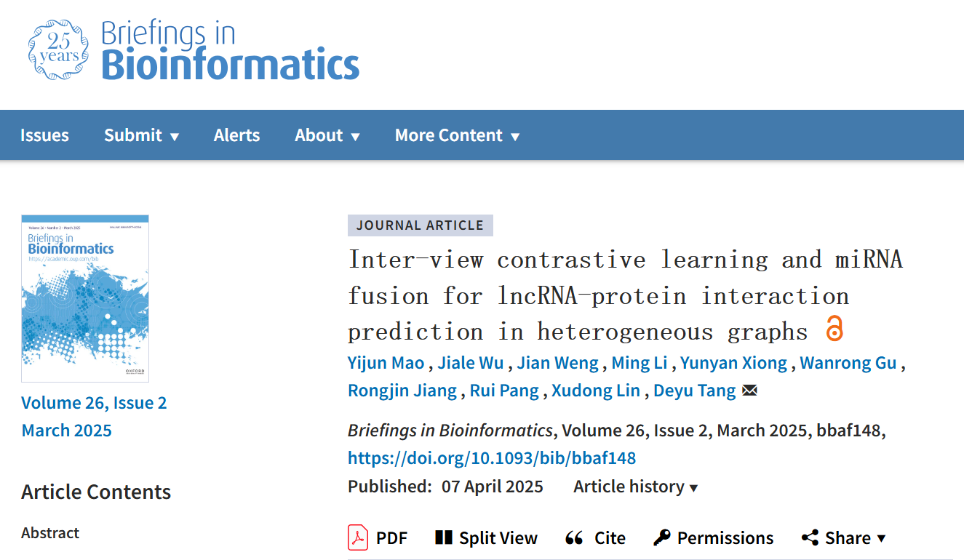View author Yijun Mao's profile
964x560 pixels.
point(386,363)
